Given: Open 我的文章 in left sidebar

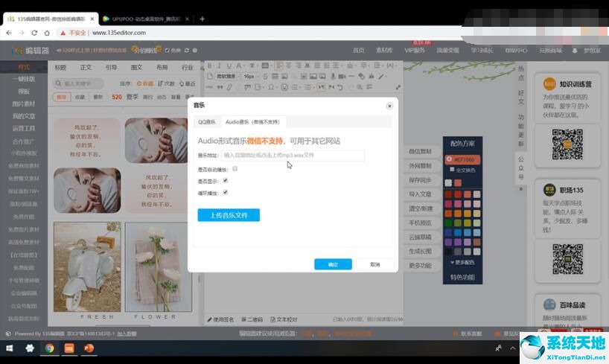Looking at the screenshot, I should (24, 116).
